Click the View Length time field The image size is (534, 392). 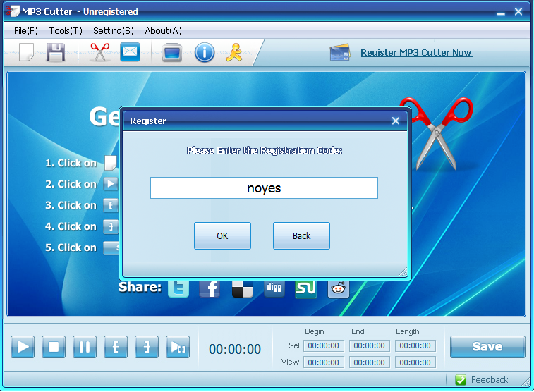point(415,362)
